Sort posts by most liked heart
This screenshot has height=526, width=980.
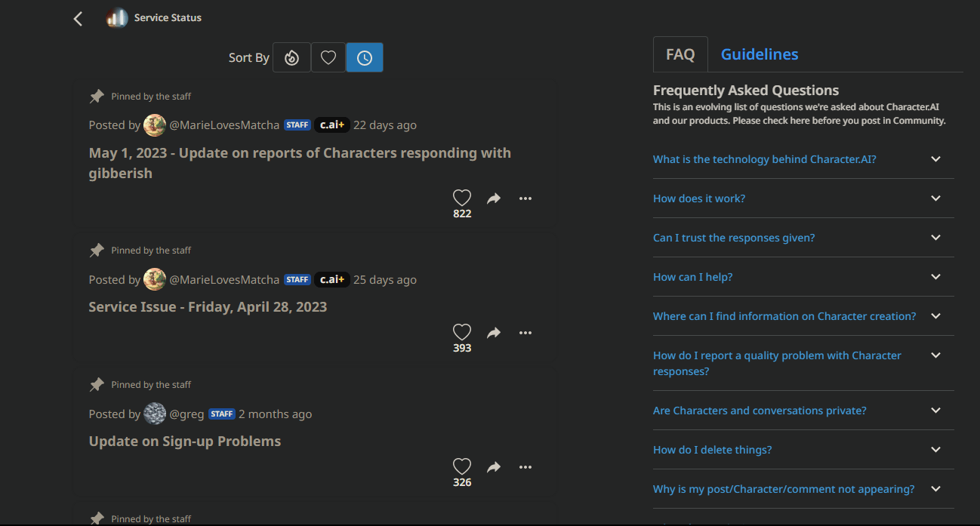[328, 58]
